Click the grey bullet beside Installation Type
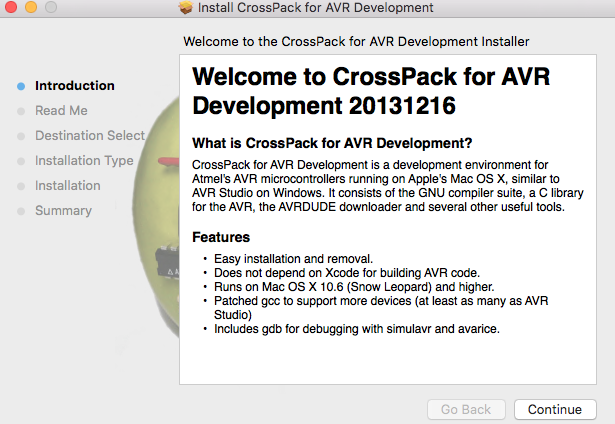The height and width of the screenshot is (424, 615). click(21, 161)
